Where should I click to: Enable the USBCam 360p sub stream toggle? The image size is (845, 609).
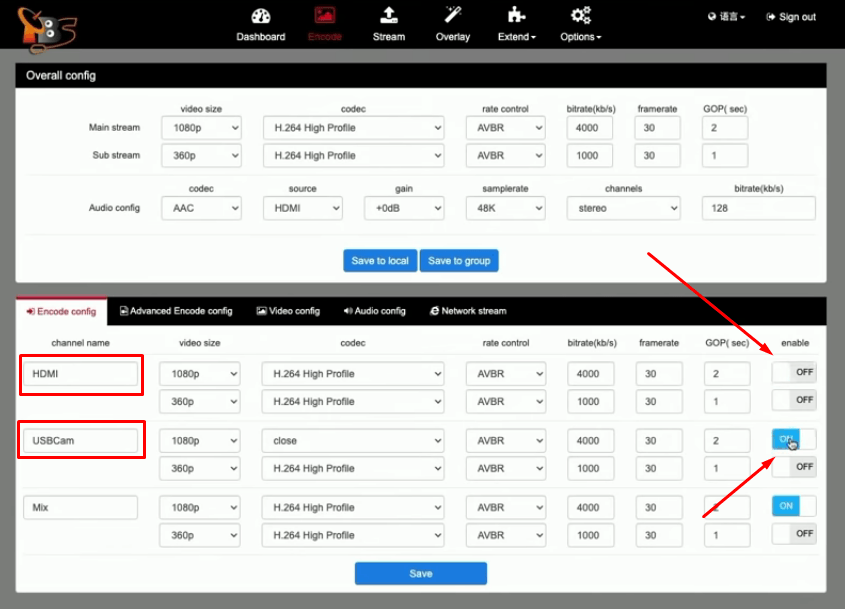pyautogui.click(x=794, y=467)
